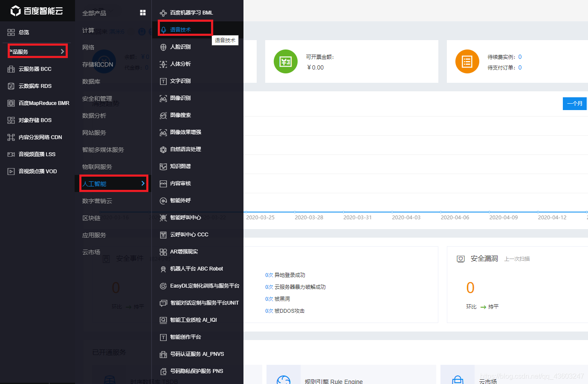Click the 待续费实例 count value
588x384 pixels.
click(x=520, y=57)
